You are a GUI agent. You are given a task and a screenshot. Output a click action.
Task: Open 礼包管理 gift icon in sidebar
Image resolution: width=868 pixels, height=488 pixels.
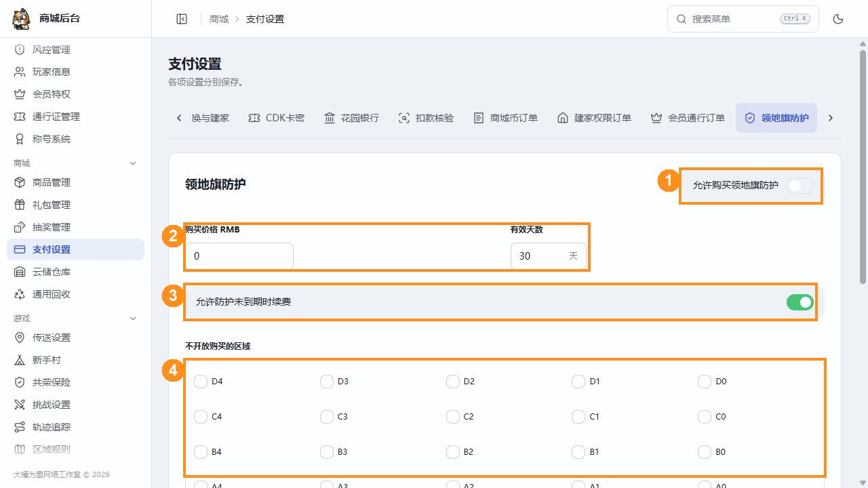point(20,205)
